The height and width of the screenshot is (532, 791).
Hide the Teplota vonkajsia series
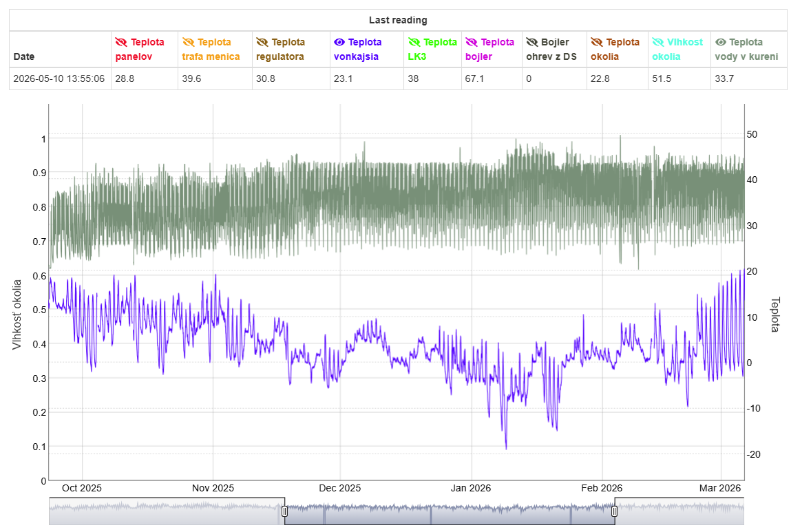point(339,43)
